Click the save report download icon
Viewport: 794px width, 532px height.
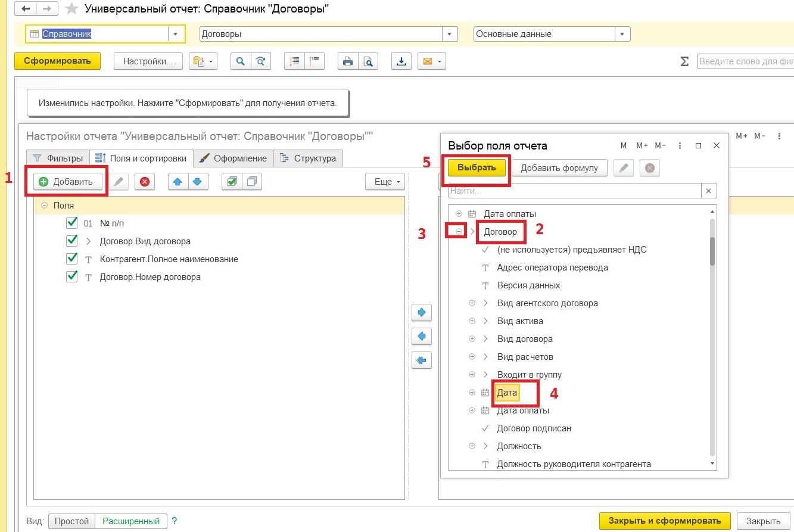tap(401, 61)
